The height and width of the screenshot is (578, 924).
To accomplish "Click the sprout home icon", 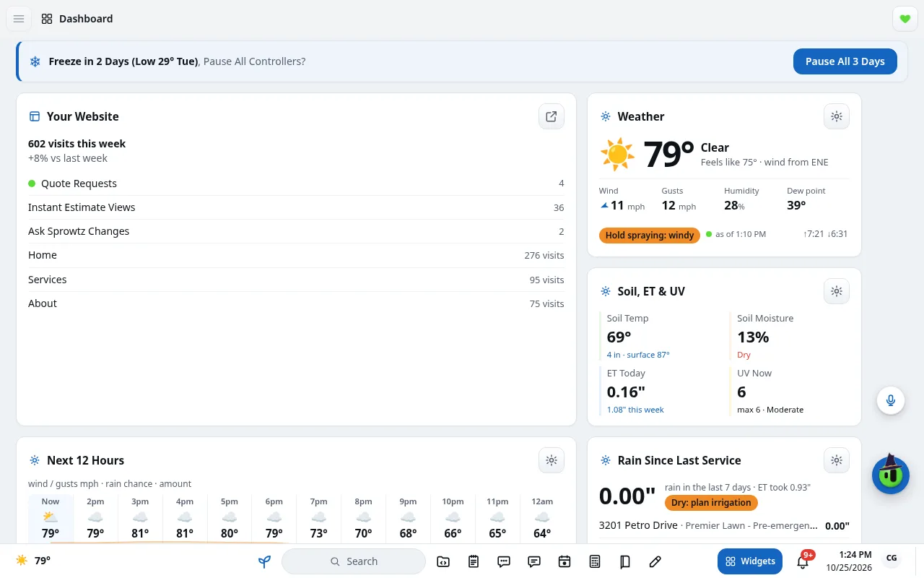I will tap(264, 561).
